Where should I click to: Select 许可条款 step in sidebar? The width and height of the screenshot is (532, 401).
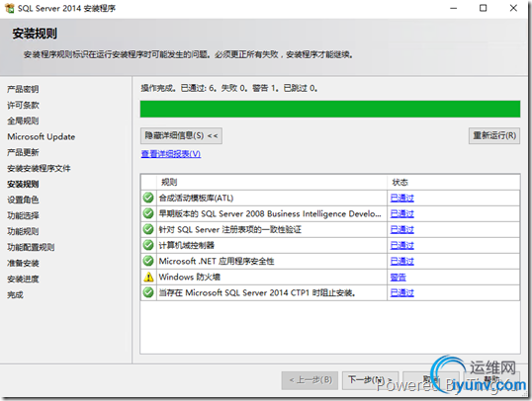pyautogui.click(x=23, y=105)
